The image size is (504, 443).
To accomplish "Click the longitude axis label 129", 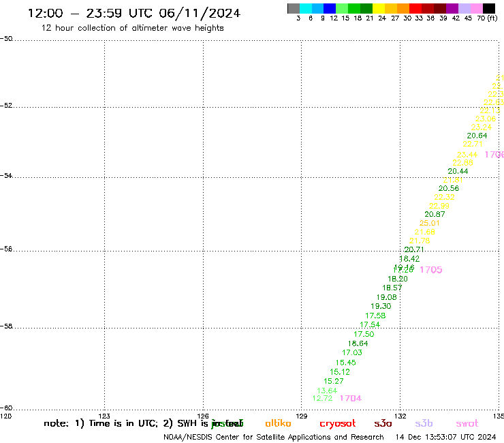I will [302, 416].
